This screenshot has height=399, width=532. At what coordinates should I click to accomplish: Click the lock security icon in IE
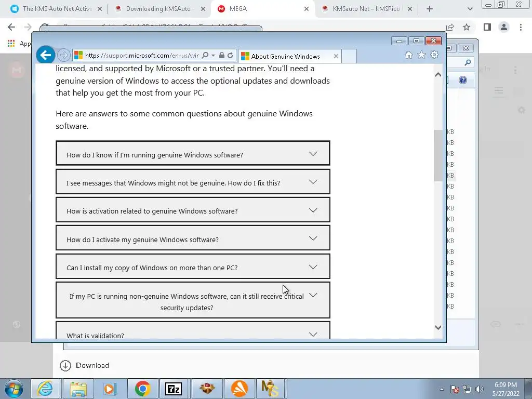point(221,55)
